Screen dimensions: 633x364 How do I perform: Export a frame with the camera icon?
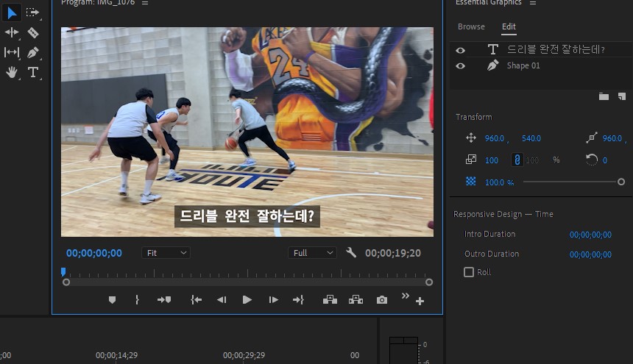pos(382,300)
